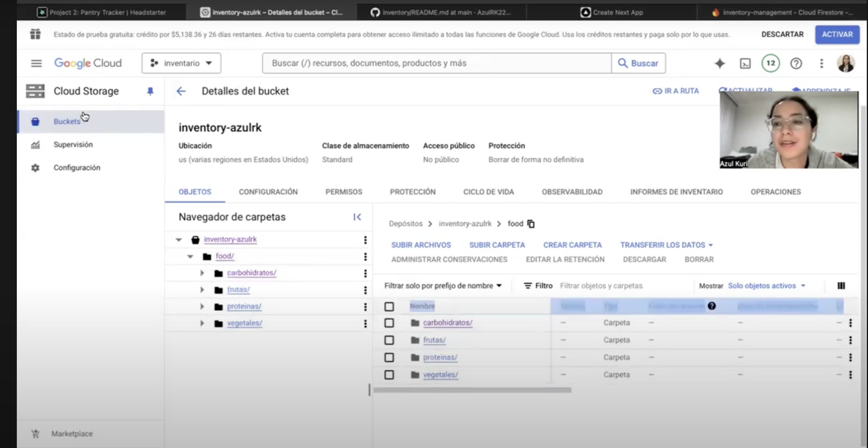Screen dimensions: 868x448
Task: Open the column display options icon
Action: (x=841, y=286)
